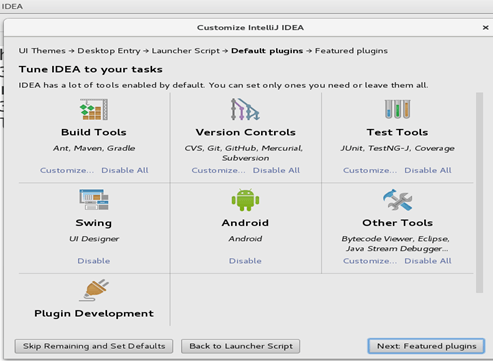
Task: Disable all Build Tools plugins
Action: [125, 170]
